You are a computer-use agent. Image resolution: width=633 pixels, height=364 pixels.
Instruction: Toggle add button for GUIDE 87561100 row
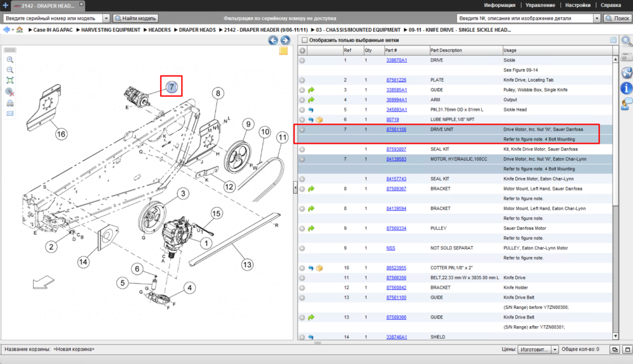point(302,298)
